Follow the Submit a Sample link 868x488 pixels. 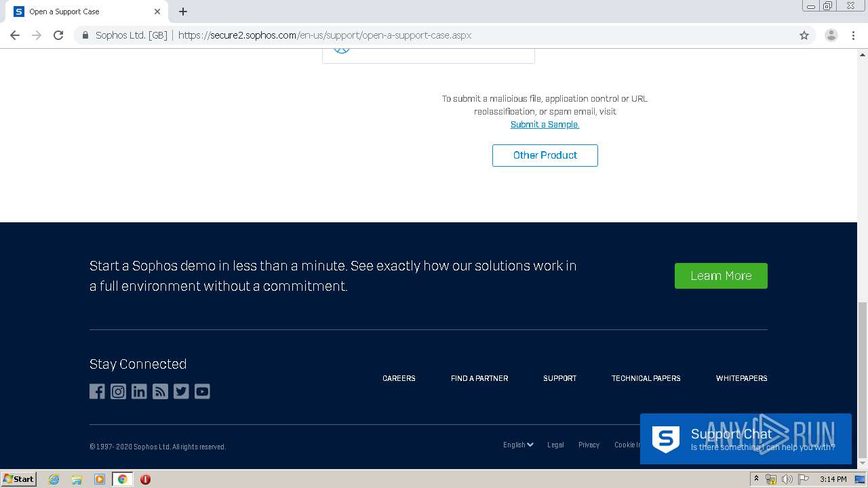[x=545, y=124]
